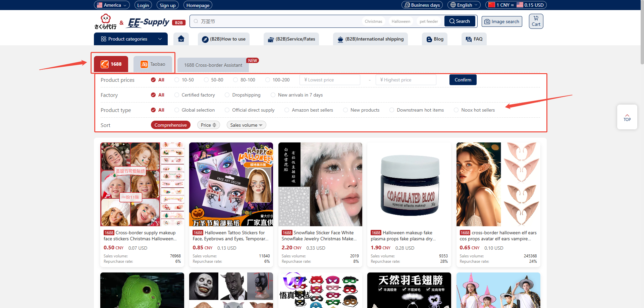644x308 pixels.
Task: Open the elf ears product thumbnail
Action: (498, 184)
